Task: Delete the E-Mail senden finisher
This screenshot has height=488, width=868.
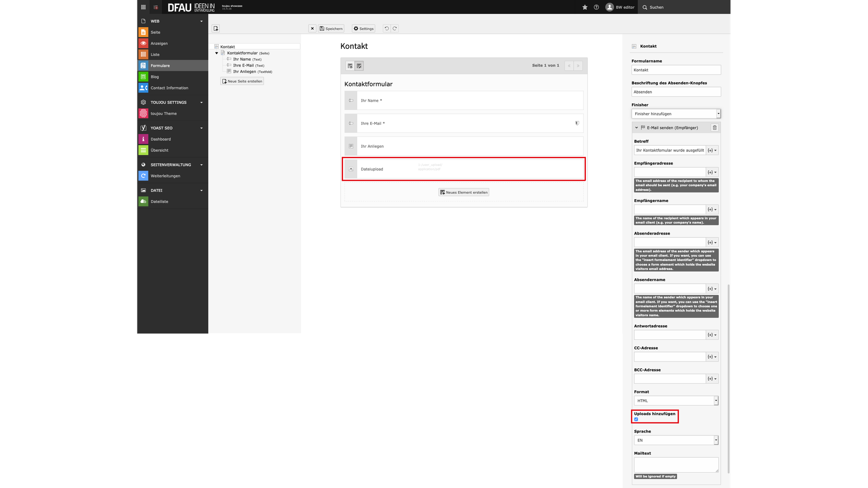Action: click(715, 128)
